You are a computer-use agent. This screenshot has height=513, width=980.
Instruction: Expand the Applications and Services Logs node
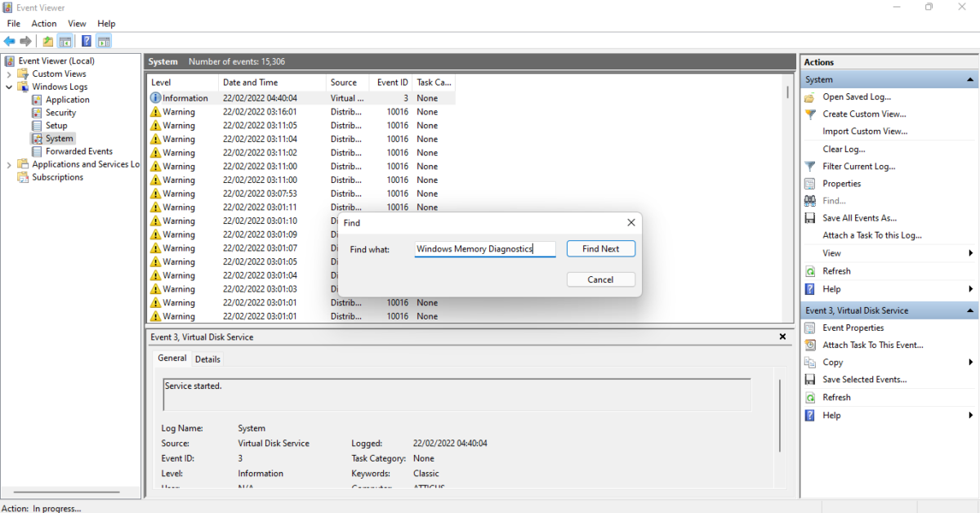(x=7, y=163)
